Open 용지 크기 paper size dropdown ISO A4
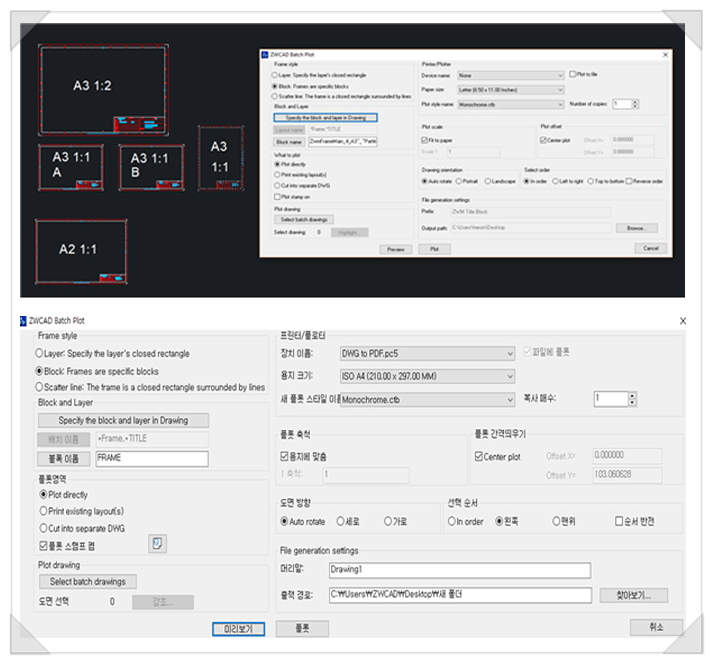 427,376
